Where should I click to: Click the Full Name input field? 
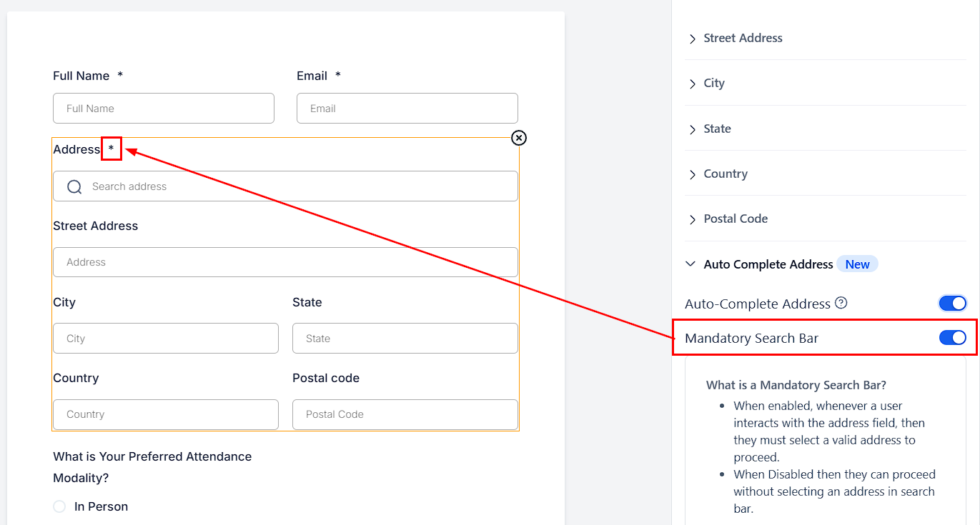pyautogui.click(x=164, y=109)
